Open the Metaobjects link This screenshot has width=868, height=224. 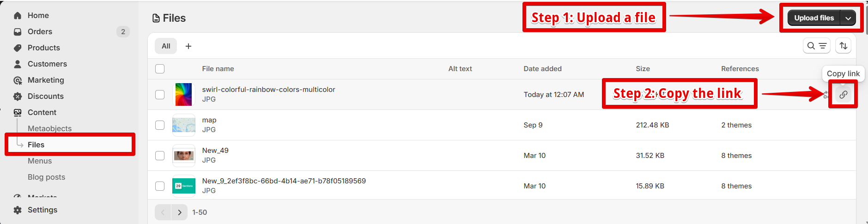click(x=49, y=128)
